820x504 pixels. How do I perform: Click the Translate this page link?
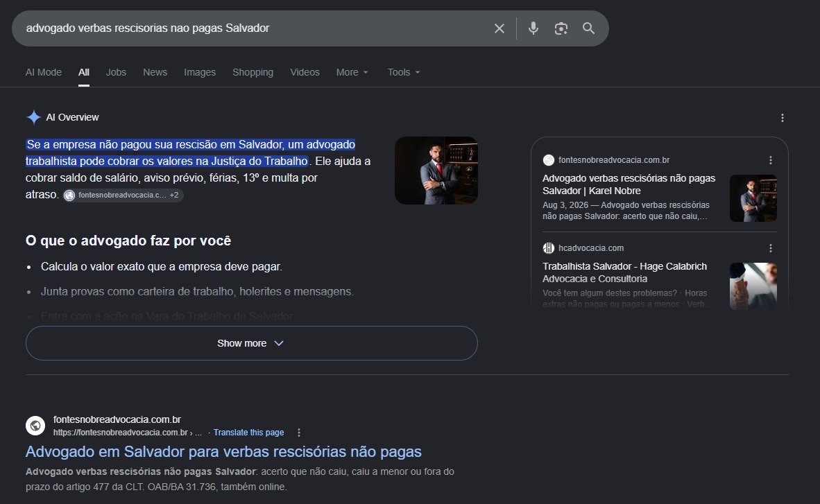(248, 433)
